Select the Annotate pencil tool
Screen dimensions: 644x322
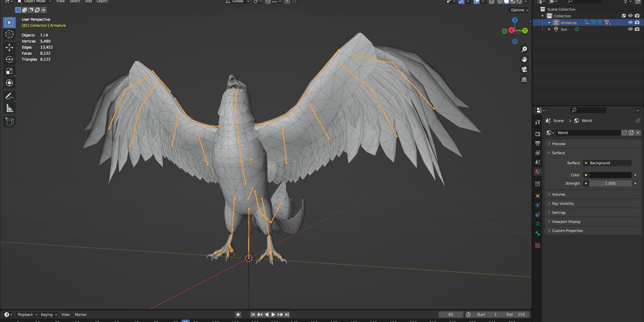(x=9, y=97)
